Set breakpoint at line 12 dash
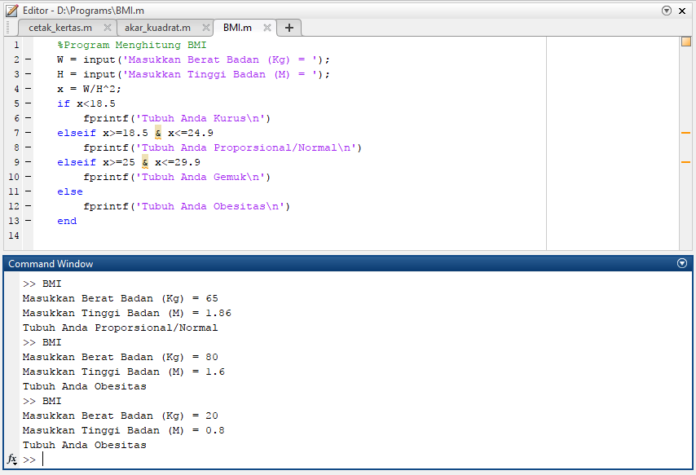 click(x=28, y=206)
